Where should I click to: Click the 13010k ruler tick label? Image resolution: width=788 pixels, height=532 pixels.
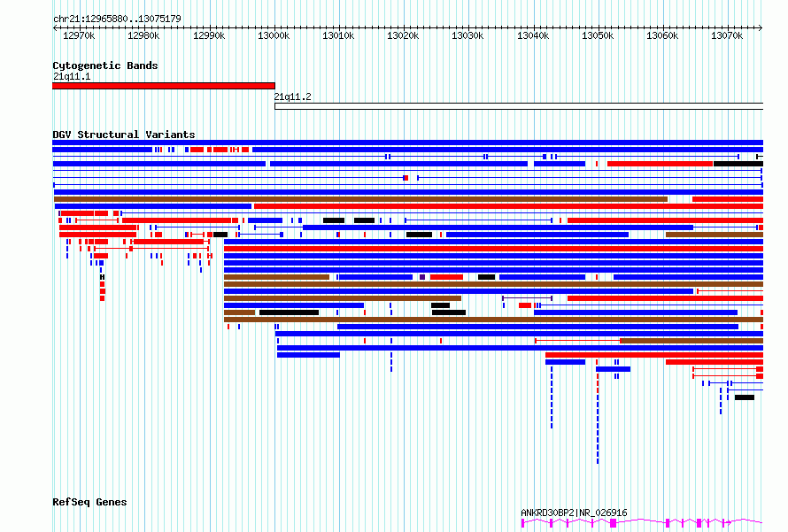338,35
